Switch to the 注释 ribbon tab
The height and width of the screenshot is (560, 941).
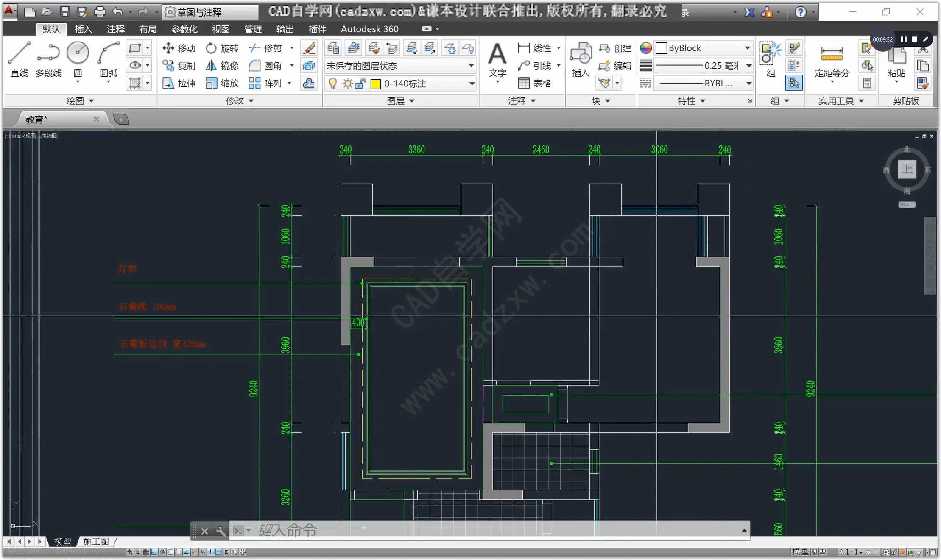click(115, 29)
